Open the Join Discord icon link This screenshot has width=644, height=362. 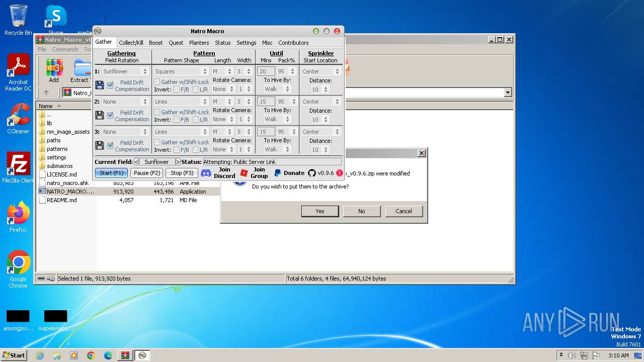[x=206, y=173]
